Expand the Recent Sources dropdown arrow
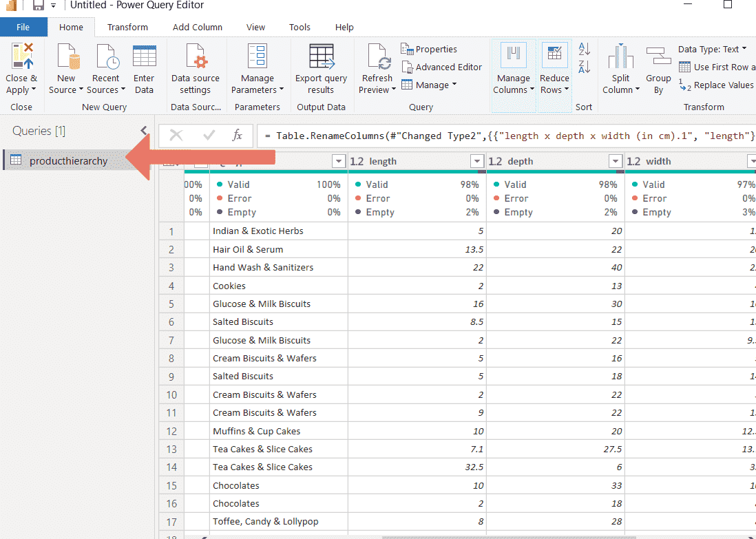This screenshot has height=539, width=756. (x=123, y=89)
